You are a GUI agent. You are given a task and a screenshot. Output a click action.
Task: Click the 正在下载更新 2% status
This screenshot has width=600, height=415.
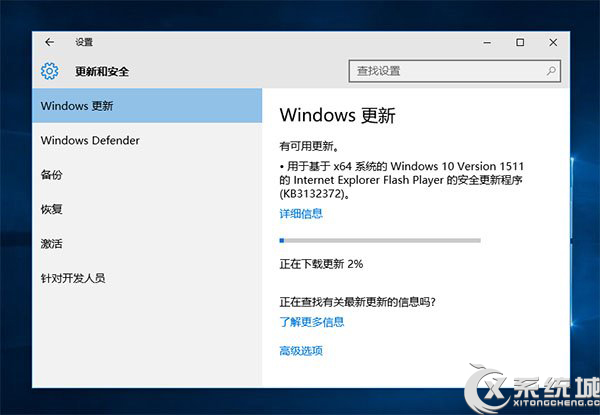tap(321, 264)
